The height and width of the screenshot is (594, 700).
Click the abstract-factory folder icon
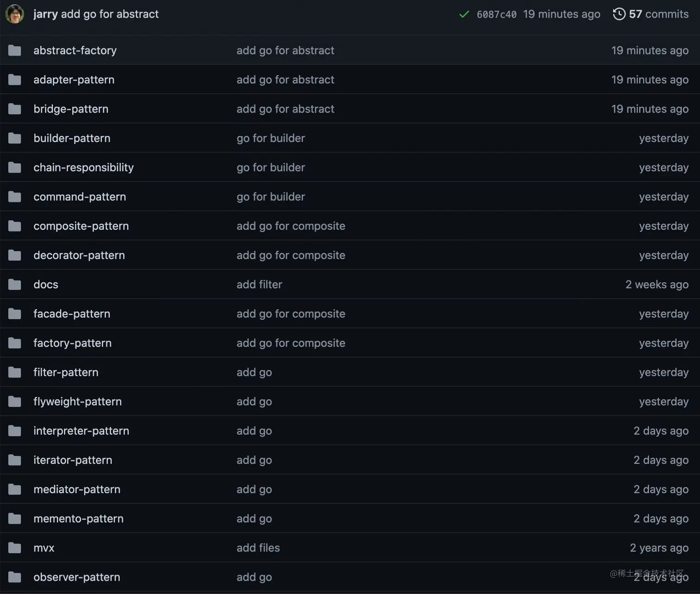click(x=15, y=50)
